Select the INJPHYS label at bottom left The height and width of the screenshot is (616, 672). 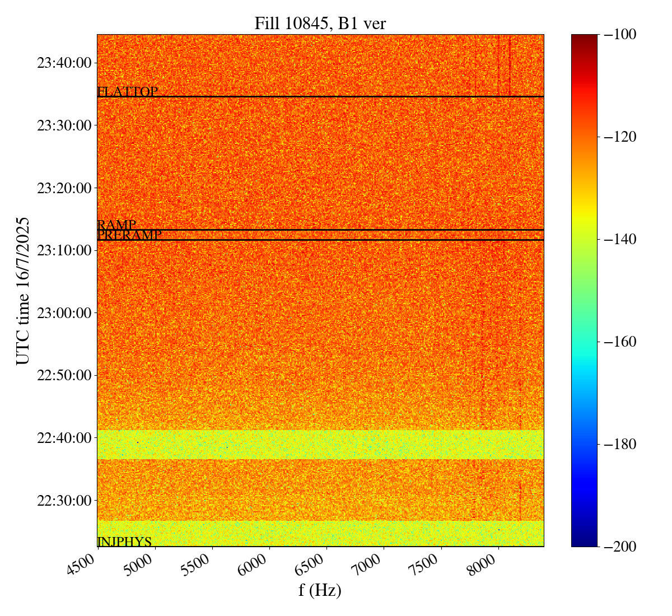(124, 542)
